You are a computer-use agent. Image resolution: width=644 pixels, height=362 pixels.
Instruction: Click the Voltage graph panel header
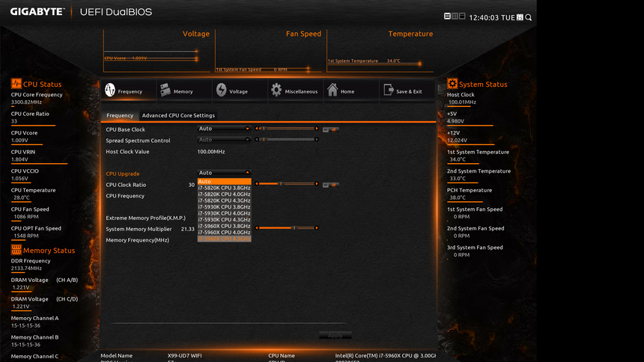(196, 34)
